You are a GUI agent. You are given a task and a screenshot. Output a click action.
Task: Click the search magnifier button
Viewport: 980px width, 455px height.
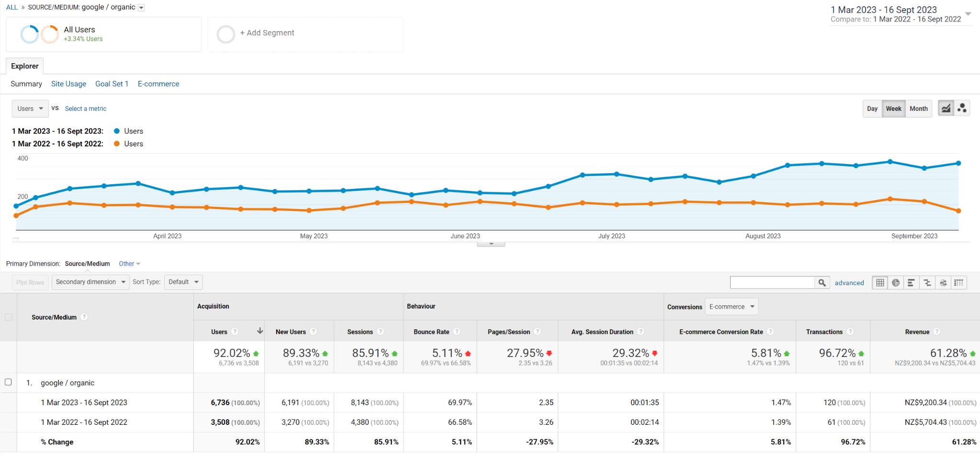[822, 283]
